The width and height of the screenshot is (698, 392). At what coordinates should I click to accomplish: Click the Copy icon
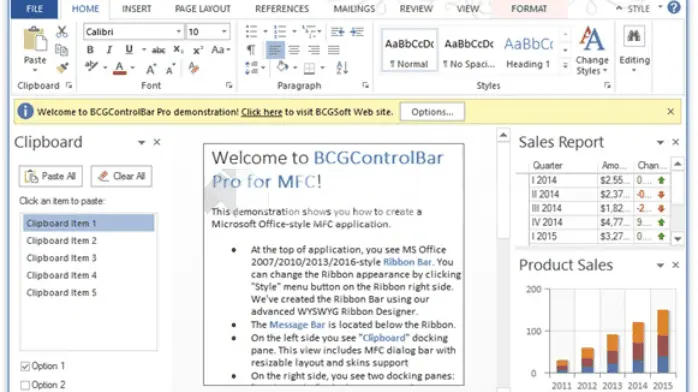point(62,50)
